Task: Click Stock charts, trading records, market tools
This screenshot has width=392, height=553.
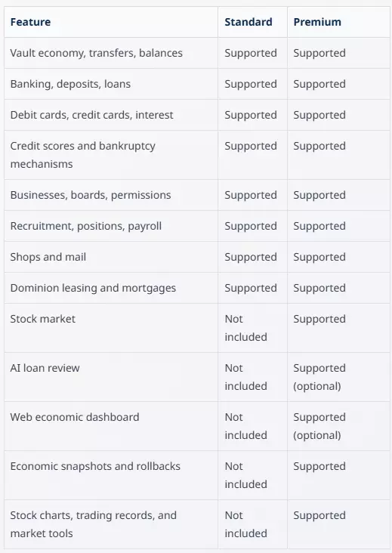Action: tap(93, 524)
